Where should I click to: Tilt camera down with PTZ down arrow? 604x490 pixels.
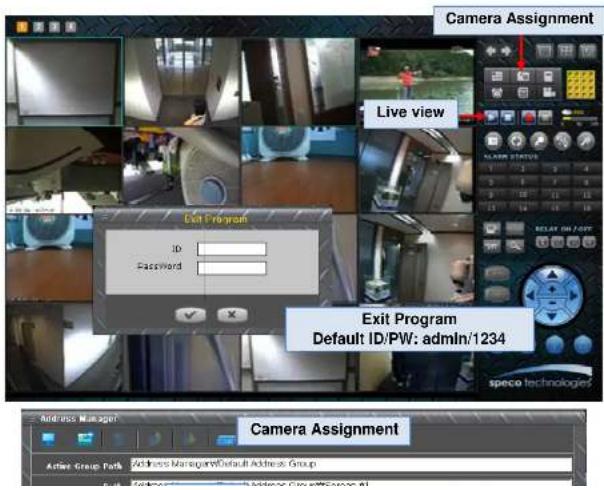point(552,317)
